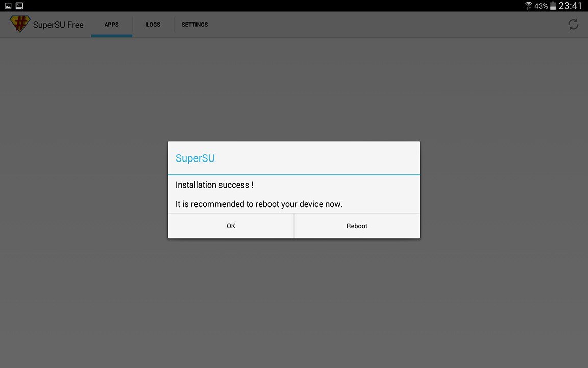Tap the reboot recommendation text
The height and width of the screenshot is (368, 588).
tap(258, 204)
